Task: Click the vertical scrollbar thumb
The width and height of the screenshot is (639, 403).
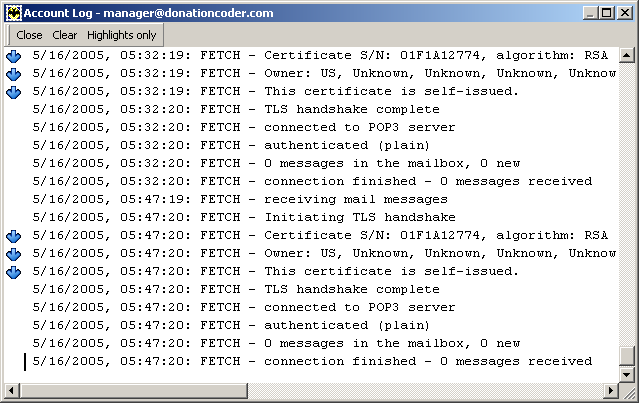Action: [626, 356]
